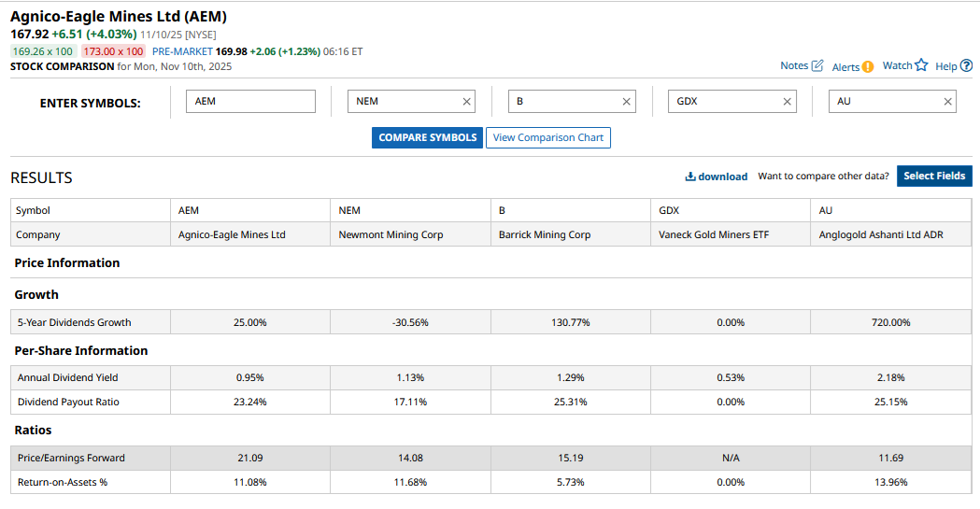Click the AEM symbol input field
This screenshot has width=980, height=509.
coord(251,101)
